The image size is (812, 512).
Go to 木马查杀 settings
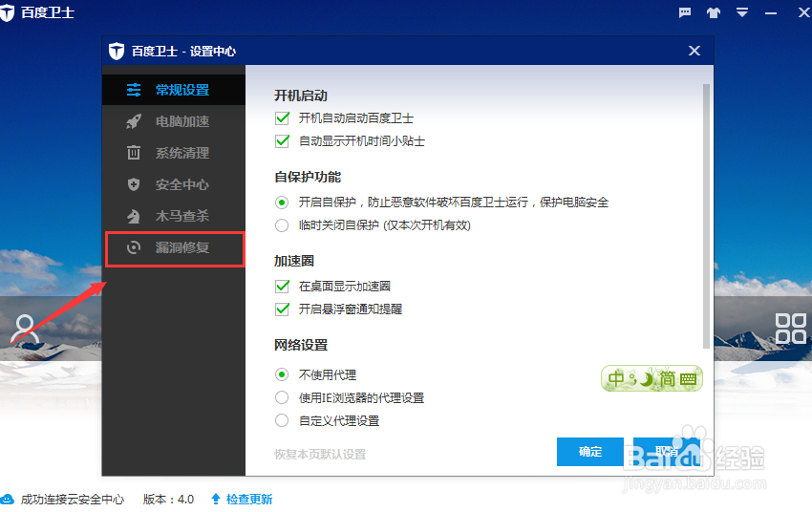pos(174,216)
